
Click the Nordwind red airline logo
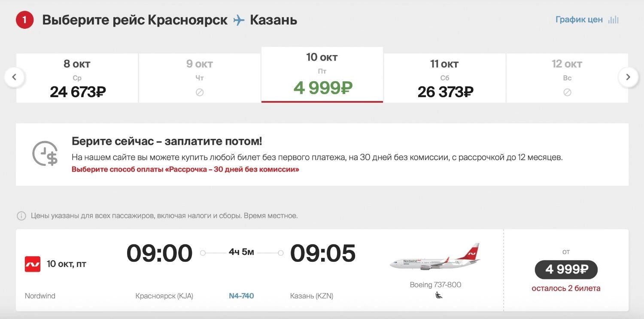coord(33,264)
